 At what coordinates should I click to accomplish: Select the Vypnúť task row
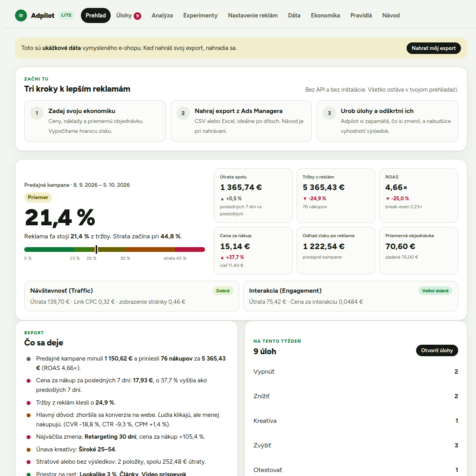point(356,372)
